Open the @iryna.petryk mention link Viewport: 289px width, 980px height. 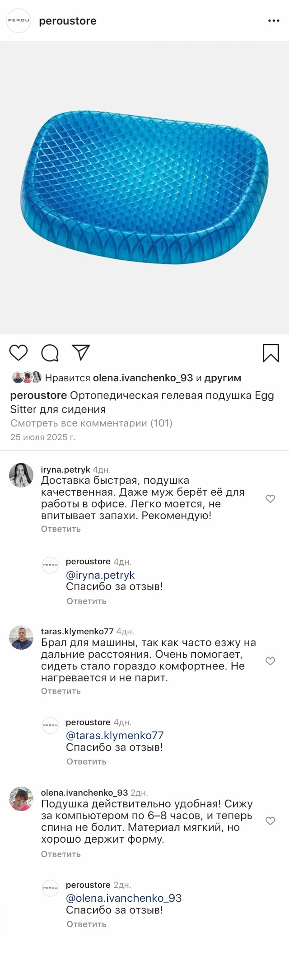pyautogui.click(x=100, y=575)
